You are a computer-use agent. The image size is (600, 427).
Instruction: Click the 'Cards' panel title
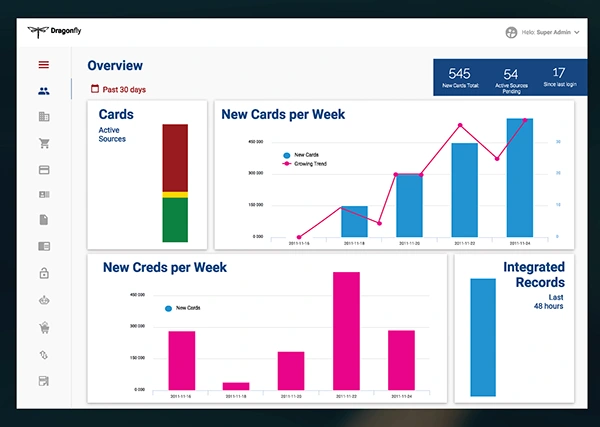116,114
